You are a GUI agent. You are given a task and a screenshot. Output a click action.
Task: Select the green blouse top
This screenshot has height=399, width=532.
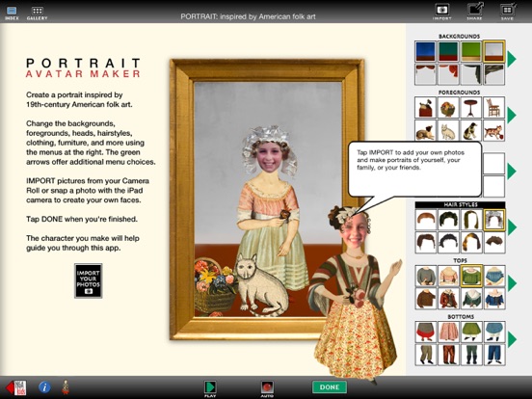[471, 276]
